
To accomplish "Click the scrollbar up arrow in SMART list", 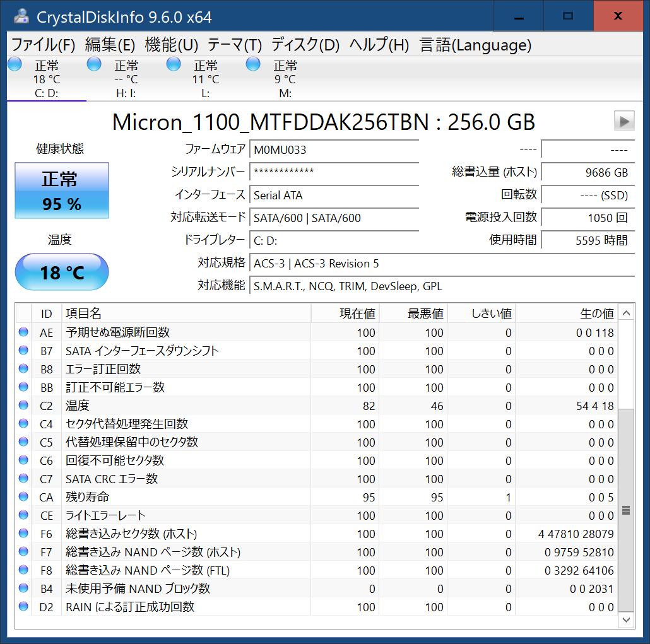I will pos(627,313).
